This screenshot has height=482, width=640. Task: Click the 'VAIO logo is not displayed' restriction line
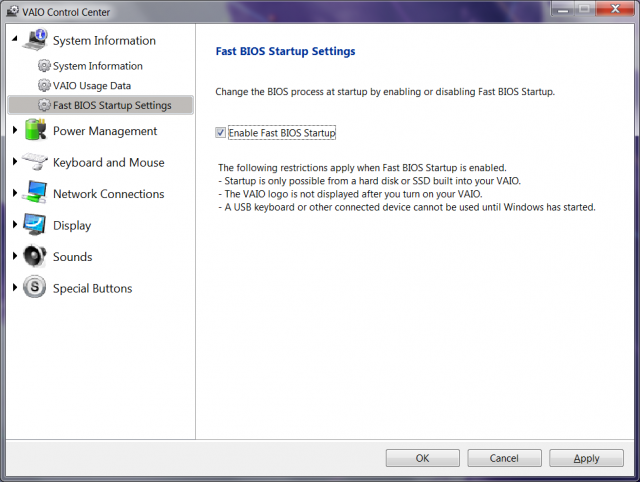[350, 194]
